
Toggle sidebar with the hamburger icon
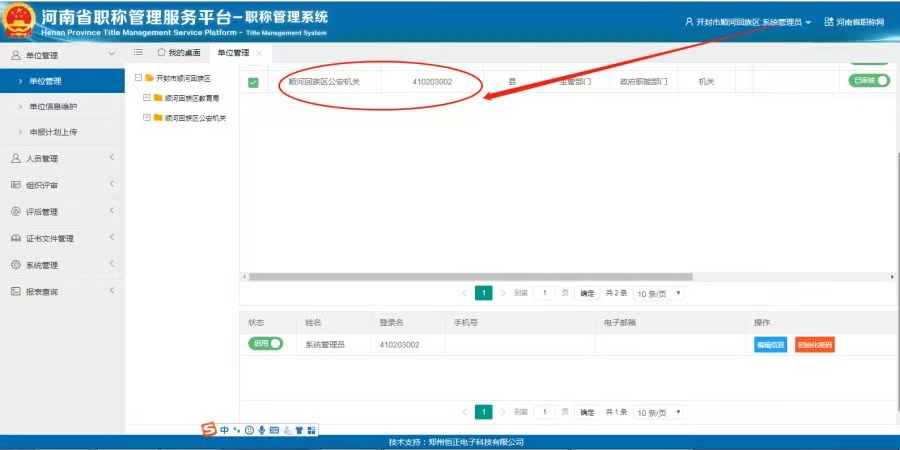pos(138,52)
